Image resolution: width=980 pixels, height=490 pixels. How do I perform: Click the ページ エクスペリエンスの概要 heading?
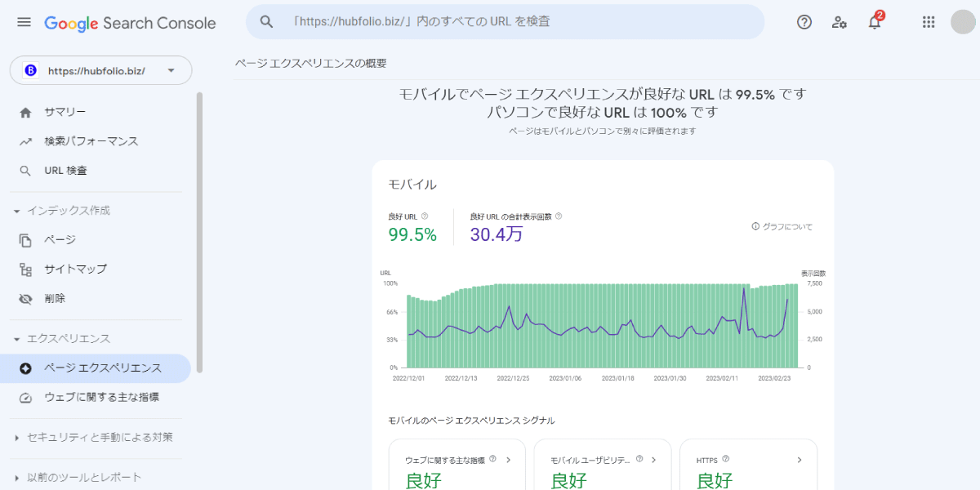[x=311, y=63]
